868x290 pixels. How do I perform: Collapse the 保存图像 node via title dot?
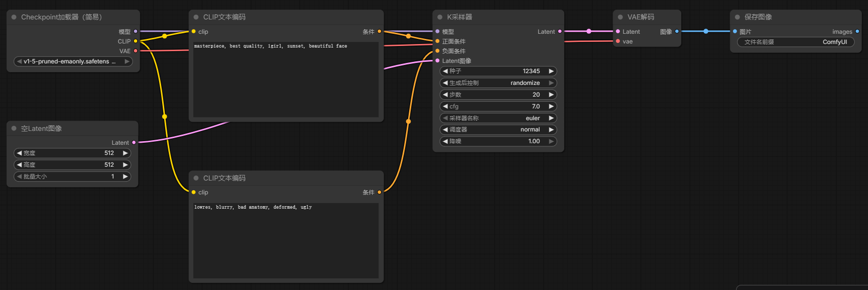pyautogui.click(x=738, y=17)
